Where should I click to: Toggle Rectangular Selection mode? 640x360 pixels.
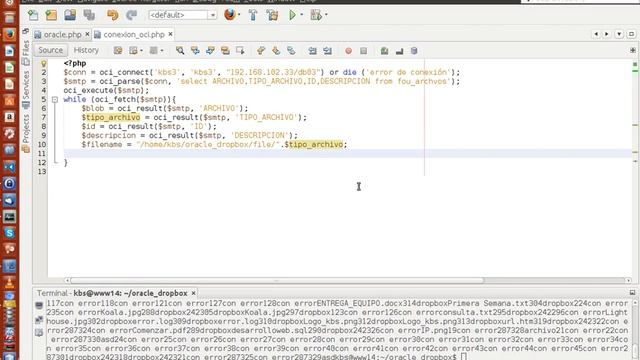pyautogui.click(x=240, y=51)
